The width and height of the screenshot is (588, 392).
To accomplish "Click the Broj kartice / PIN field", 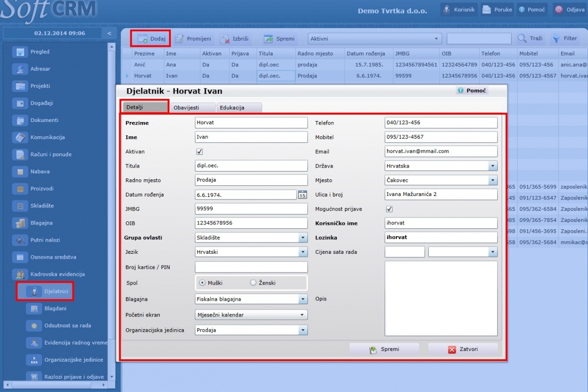I will (x=251, y=267).
